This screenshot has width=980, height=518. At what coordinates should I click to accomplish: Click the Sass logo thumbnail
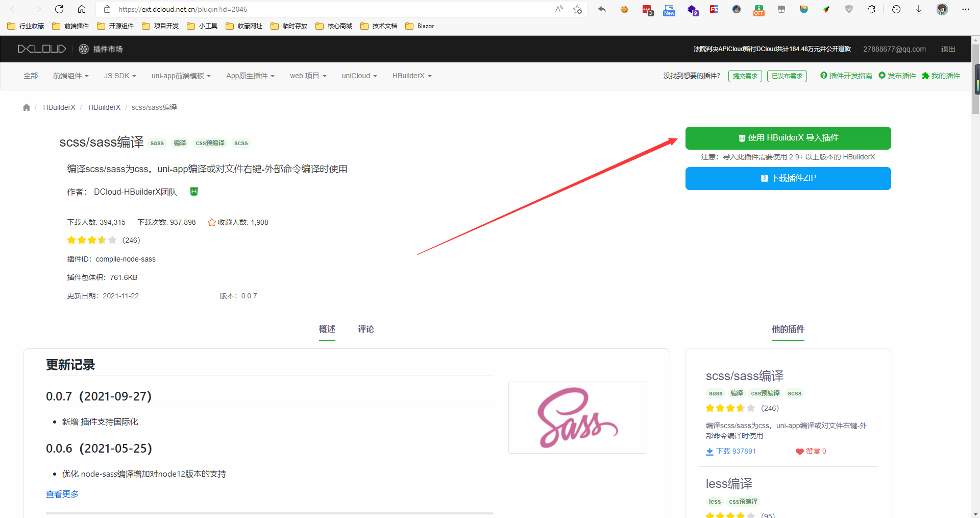click(x=578, y=417)
